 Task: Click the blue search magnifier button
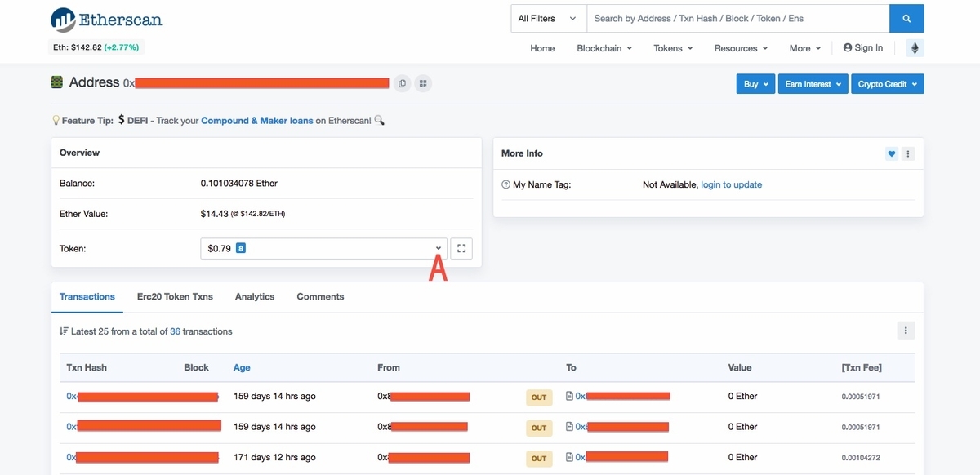point(906,18)
